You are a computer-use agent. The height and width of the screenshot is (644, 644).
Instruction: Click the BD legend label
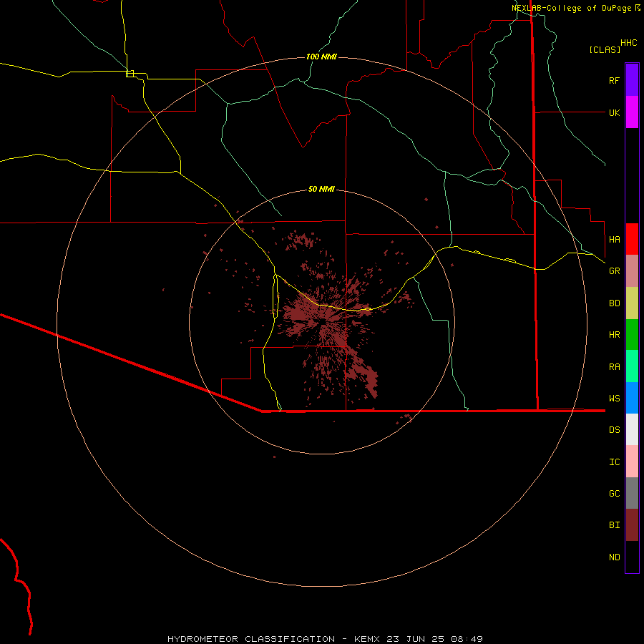point(614,303)
